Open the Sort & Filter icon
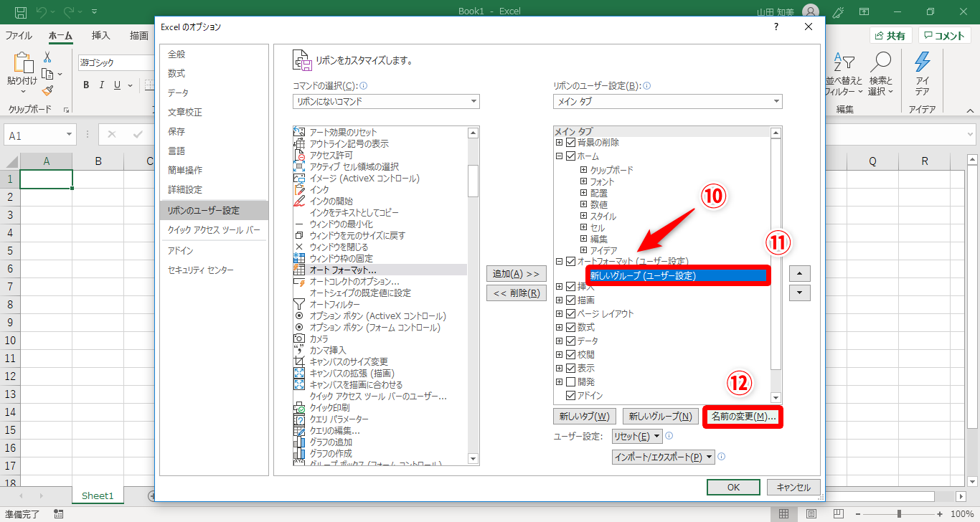Screen dimensions: 980x522 click(x=844, y=62)
